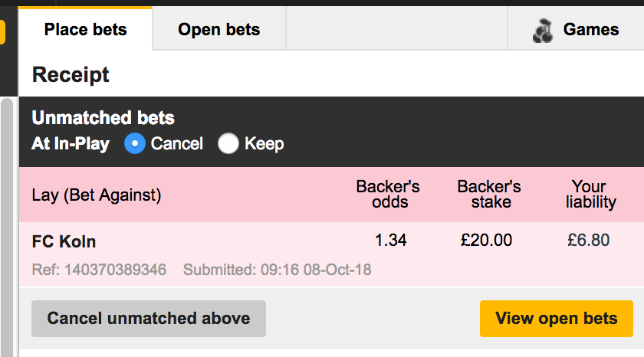Click the 1.34 backer's odds value
The image size is (644, 357).
coord(390,240)
